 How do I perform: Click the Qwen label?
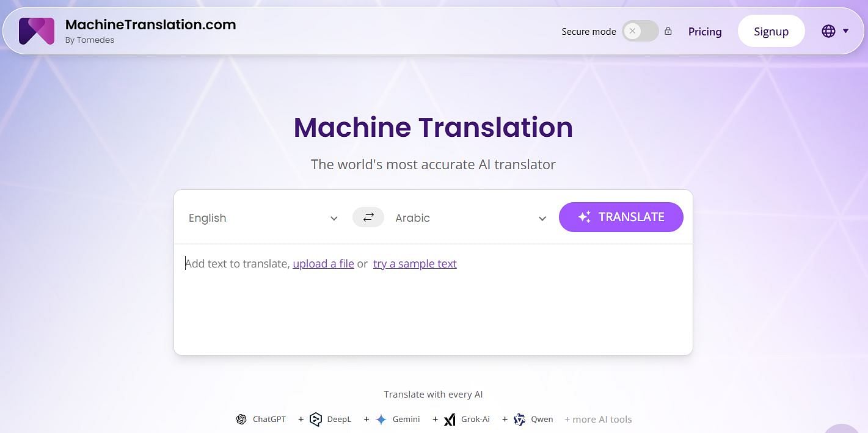542,420
